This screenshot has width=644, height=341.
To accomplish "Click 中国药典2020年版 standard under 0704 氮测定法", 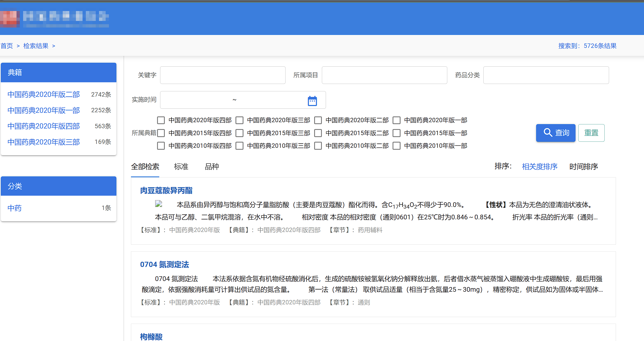I will (x=194, y=302).
